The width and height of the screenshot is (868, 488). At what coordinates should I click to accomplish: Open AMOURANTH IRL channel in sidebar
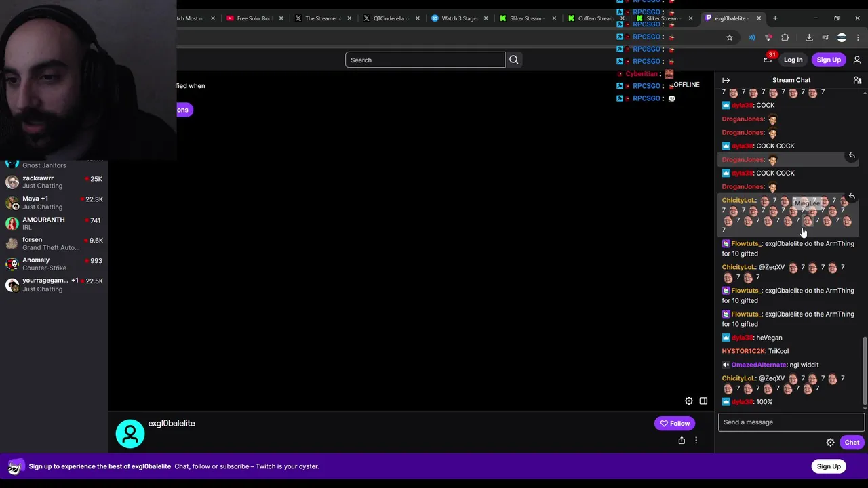coord(54,223)
